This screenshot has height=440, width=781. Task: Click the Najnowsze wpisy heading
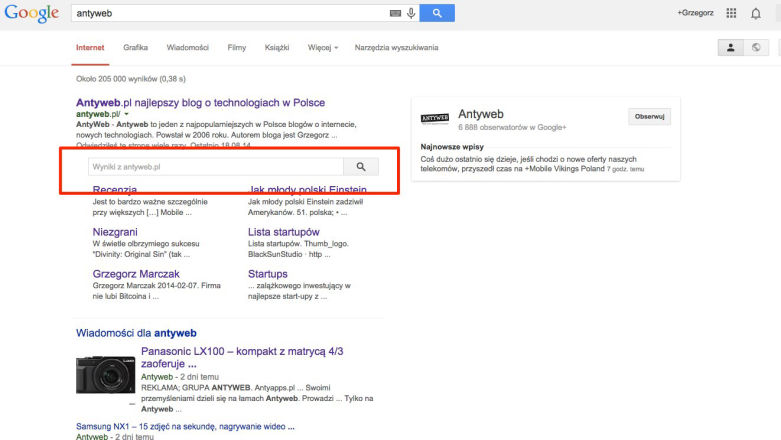(452, 147)
